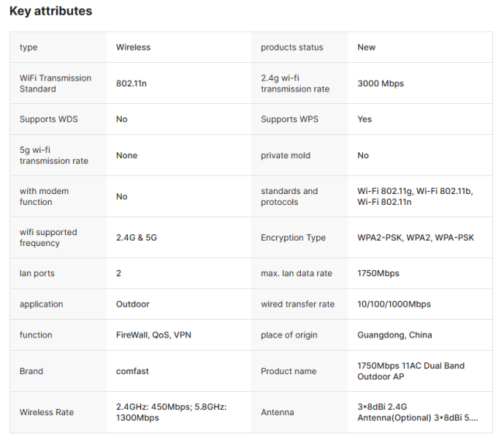Click the '2.4G & 5G' frequency value

click(x=136, y=237)
